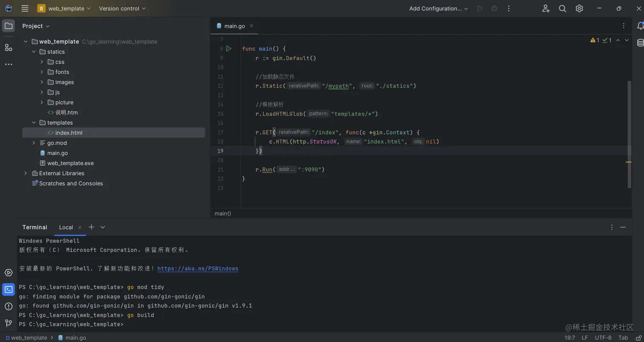Expand the css folder
Image resolution: width=644 pixels, height=342 pixels.
(x=42, y=62)
